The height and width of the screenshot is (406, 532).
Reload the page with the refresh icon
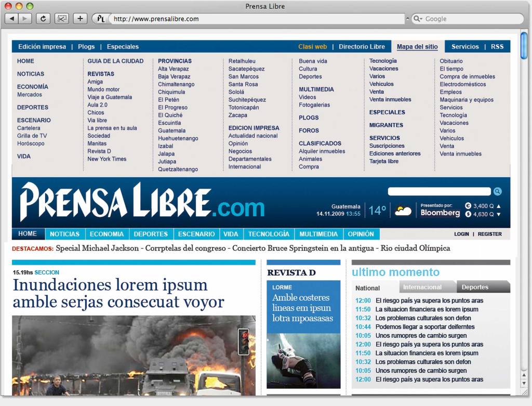coord(43,19)
